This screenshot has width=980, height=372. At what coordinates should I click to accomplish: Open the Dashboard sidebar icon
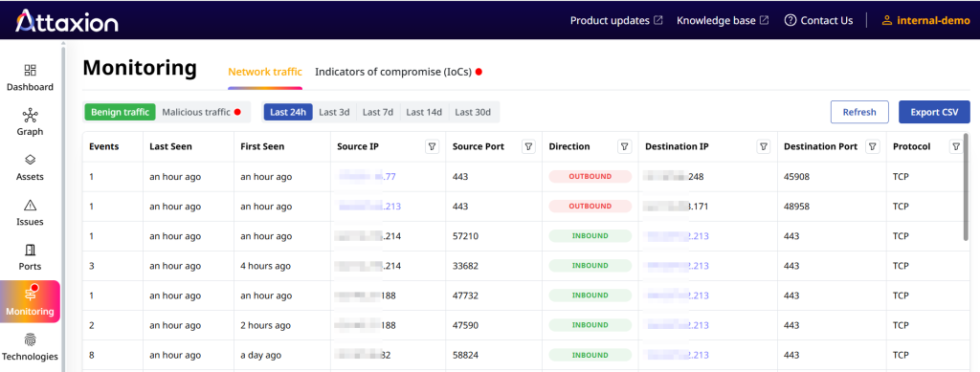[x=30, y=71]
